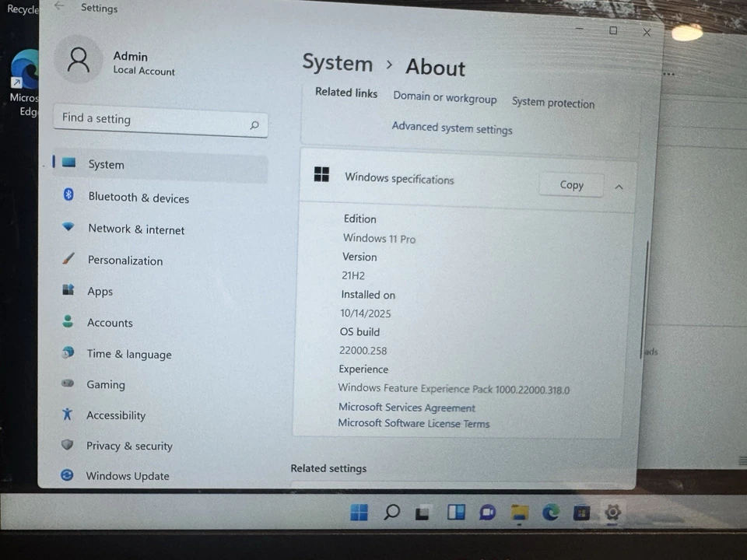Screen dimensions: 747x560
Task: Open Task View on the taskbar
Action: pyautogui.click(x=423, y=513)
